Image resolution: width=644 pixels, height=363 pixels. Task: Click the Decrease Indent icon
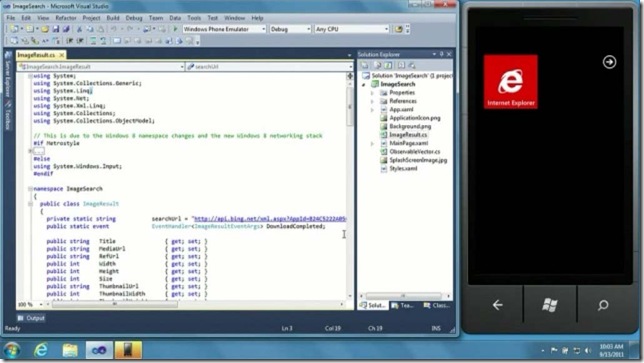point(69,41)
